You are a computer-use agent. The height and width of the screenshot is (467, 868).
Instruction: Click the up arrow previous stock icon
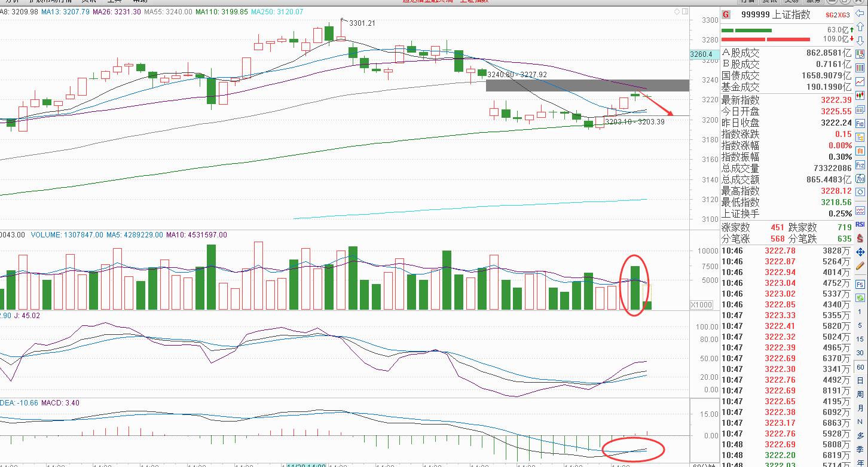pyautogui.click(x=860, y=26)
